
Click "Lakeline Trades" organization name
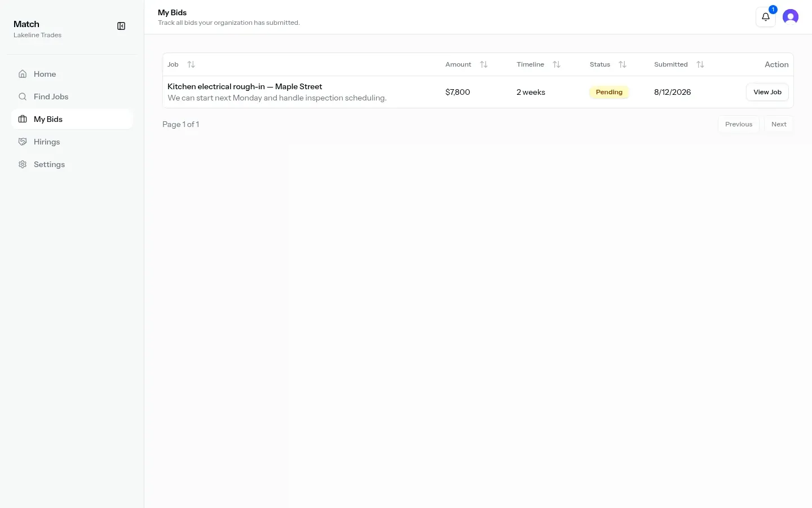(x=37, y=35)
